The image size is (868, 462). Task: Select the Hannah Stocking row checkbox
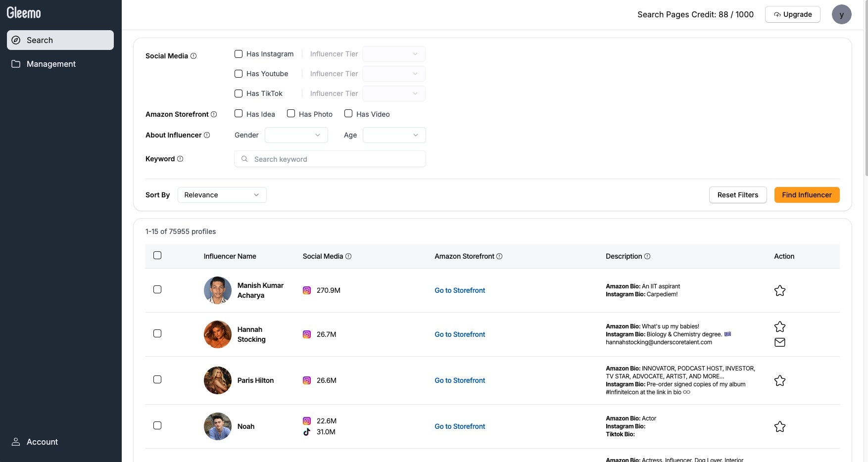pyautogui.click(x=157, y=333)
